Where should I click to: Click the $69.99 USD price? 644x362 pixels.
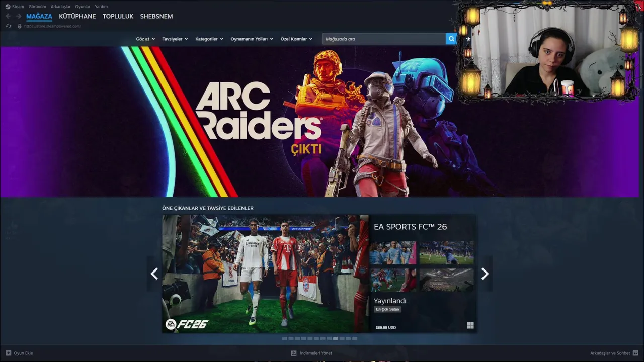386,328
